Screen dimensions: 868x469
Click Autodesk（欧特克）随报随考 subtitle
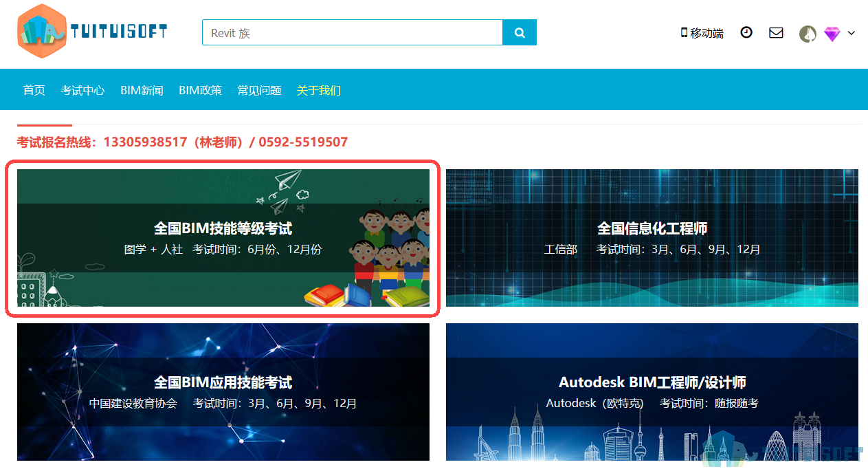coord(652,404)
